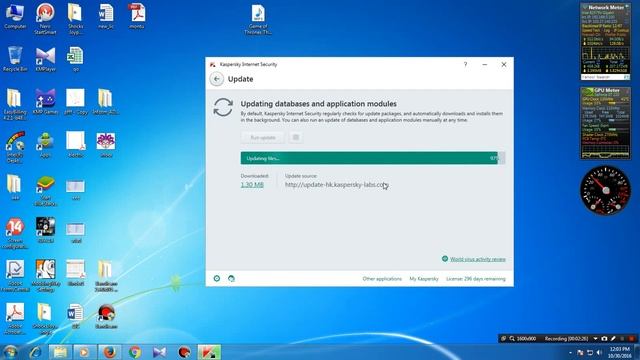
Task: Click the update source URL text
Action: click(336, 185)
